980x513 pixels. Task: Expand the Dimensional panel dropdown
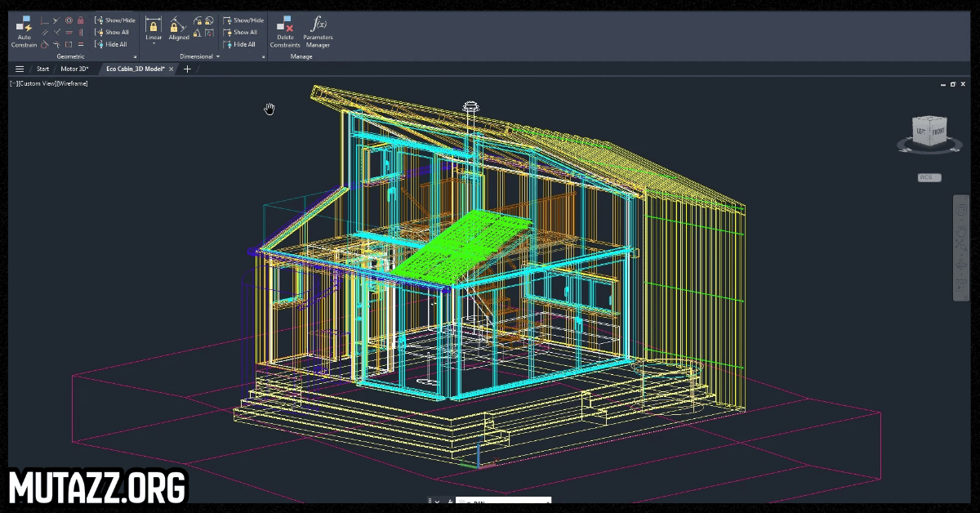pos(218,57)
